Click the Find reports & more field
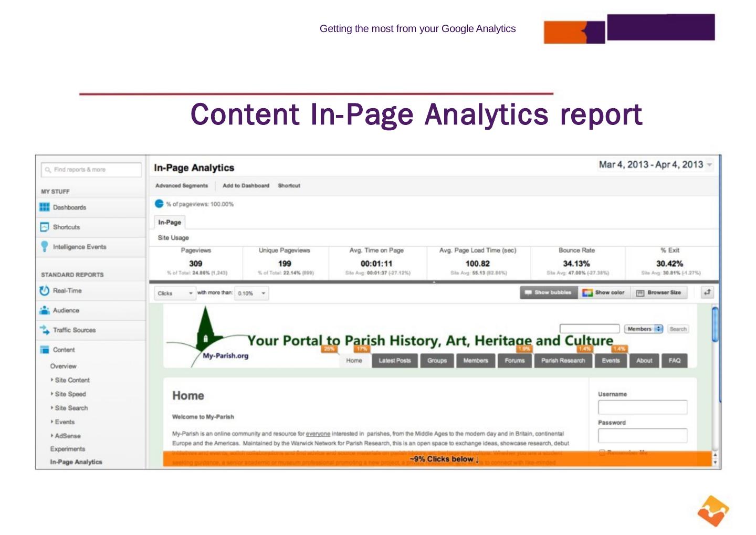This screenshot has height=535, width=756. tap(91, 170)
